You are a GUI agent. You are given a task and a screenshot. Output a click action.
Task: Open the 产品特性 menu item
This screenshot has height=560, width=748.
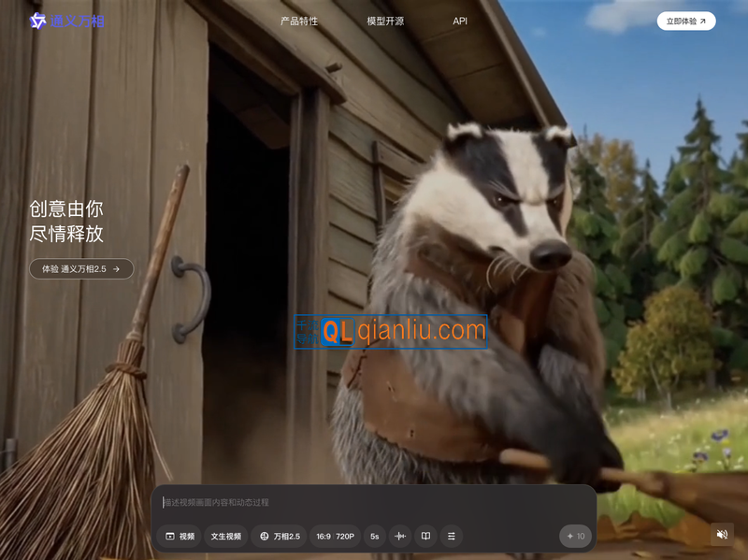(x=299, y=21)
